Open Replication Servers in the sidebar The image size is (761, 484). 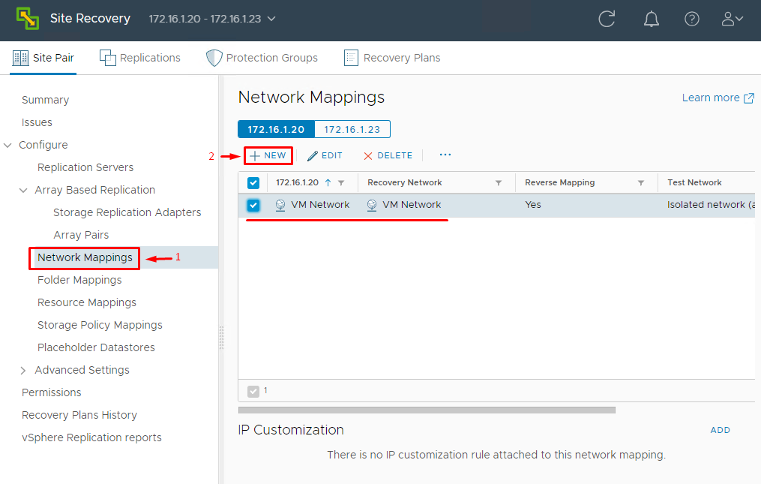tap(85, 167)
